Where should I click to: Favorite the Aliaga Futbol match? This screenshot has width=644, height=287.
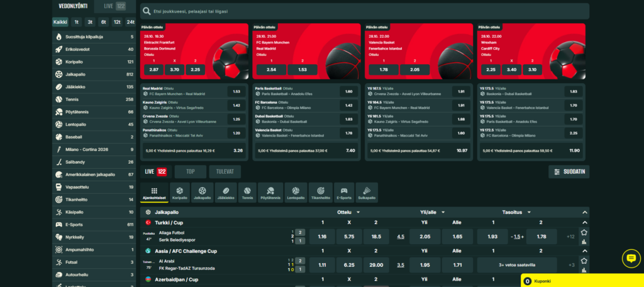(584, 232)
